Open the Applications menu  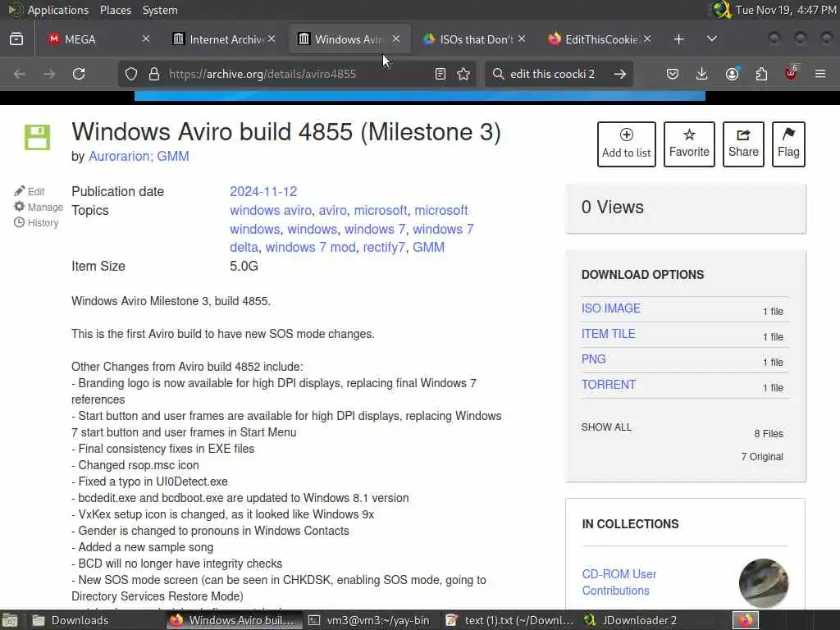coord(58,10)
